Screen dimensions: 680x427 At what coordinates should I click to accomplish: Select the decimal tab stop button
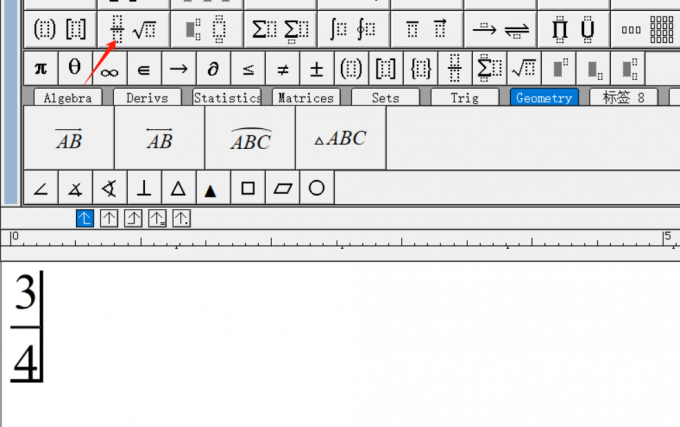click(182, 218)
